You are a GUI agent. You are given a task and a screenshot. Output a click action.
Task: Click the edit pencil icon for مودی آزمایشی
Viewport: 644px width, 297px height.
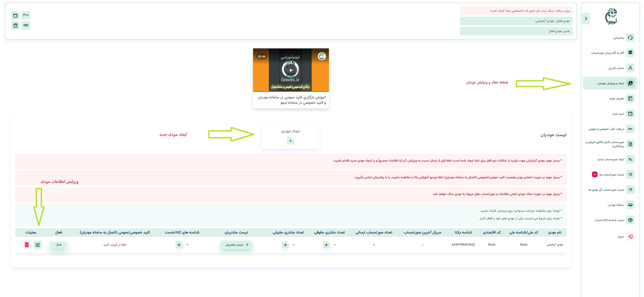[x=38, y=245]
